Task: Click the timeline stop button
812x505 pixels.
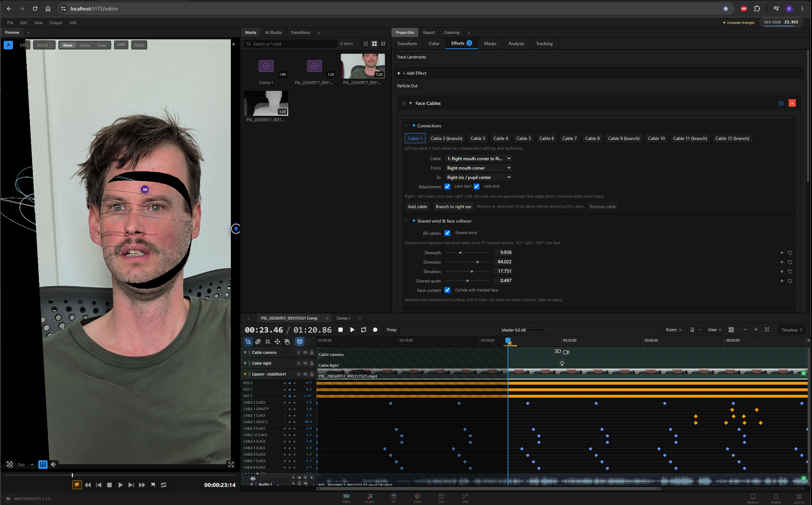Action: (x=341, y=330)
